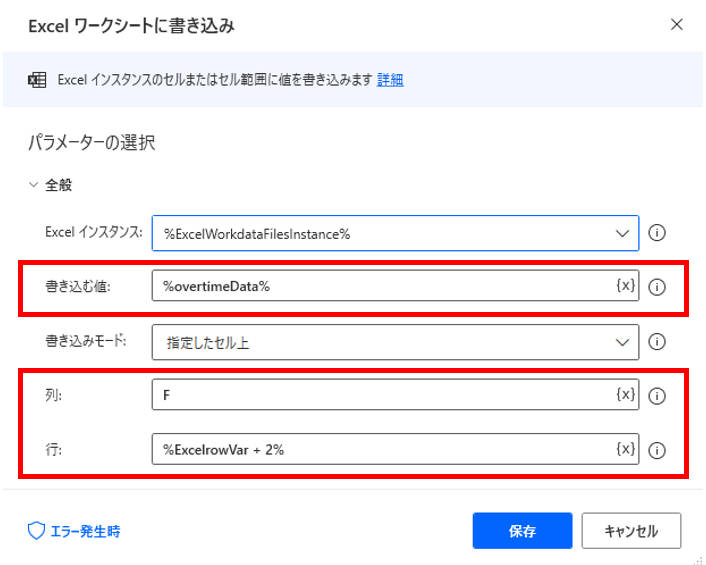
Task: Click info icon beside 行 field
Action: click(656, 450)
